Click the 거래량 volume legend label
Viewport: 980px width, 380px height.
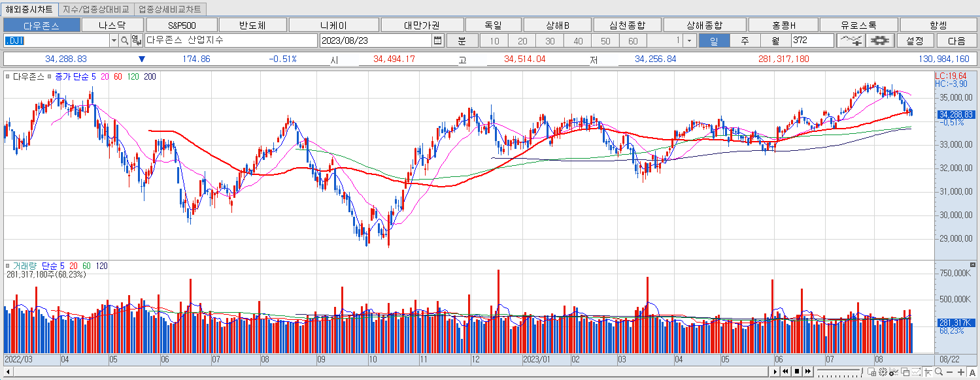pyautogui.click(x=25, y=266)
